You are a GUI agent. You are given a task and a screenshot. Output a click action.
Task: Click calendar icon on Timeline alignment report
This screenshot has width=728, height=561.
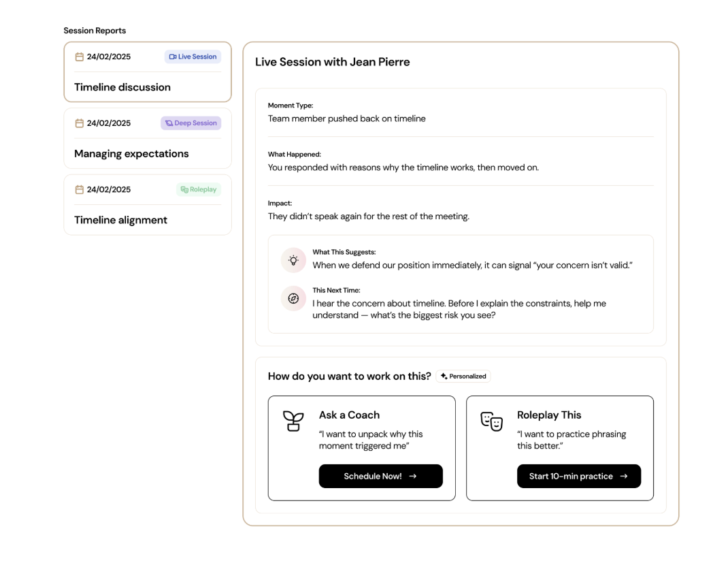click(x=79, y=189)
